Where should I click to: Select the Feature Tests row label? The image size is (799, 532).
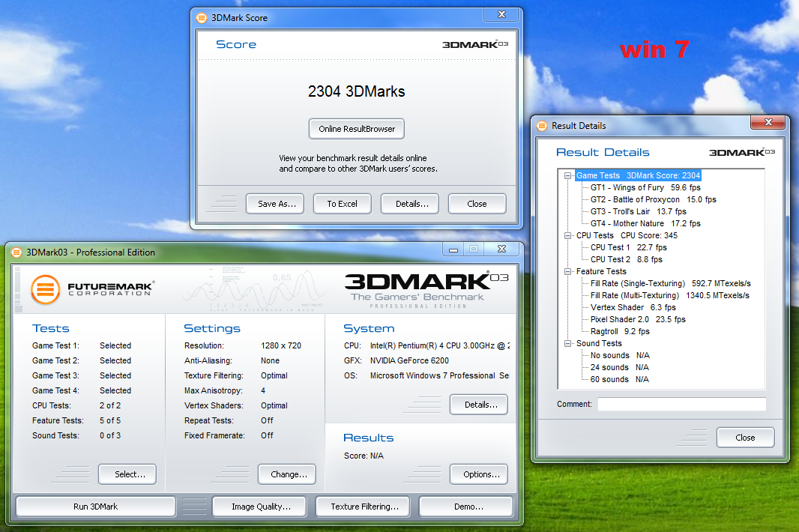coord(601,271)
